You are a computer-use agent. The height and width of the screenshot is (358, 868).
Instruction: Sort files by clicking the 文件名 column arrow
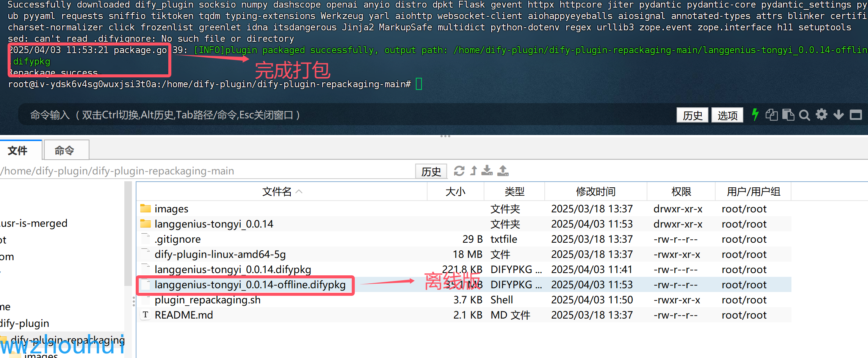coord(299,192)
